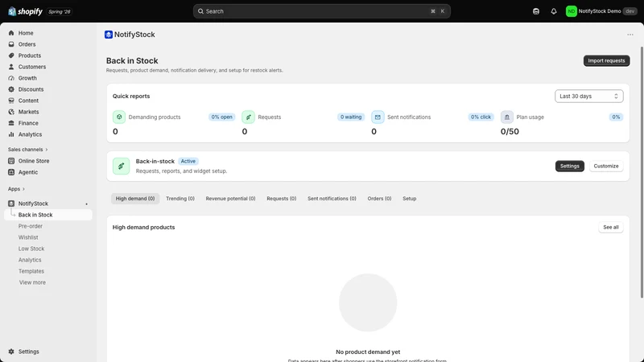644x362 pixels.
Task: Switch to the Trending (0) tab
Action: click(180, 199)
